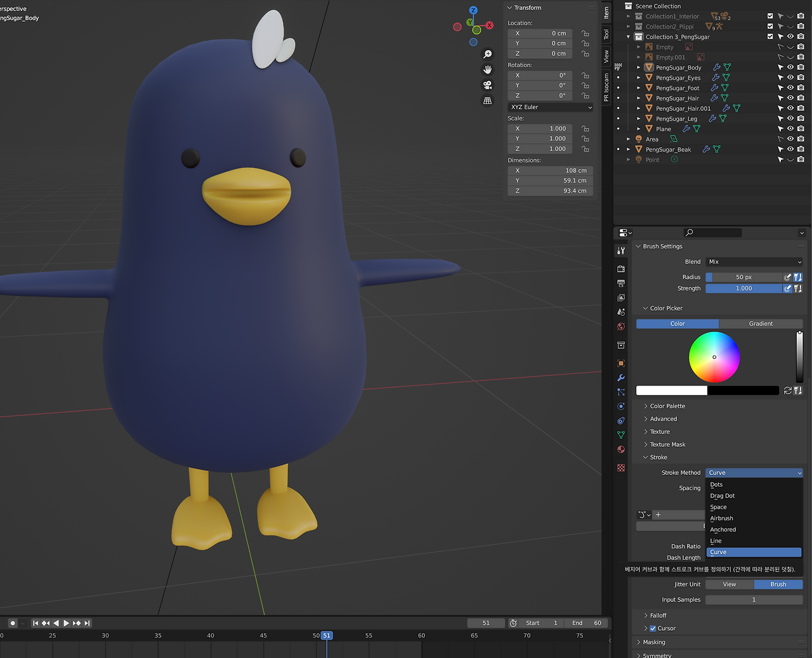812x658 pixels.
Task: Switch perspective/orthographic with the grid icon
Action: (x=487, y=100)
